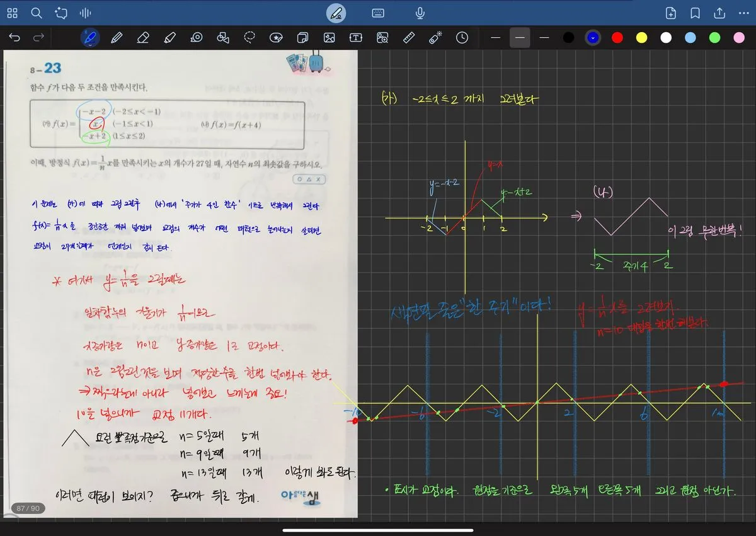Insert an image with the Image tool

pos(329,38)
